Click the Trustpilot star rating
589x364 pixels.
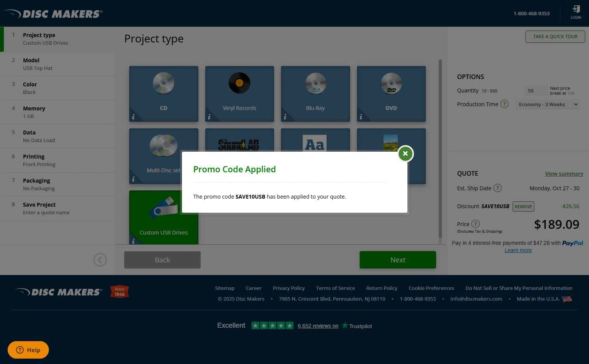point(273,325)
